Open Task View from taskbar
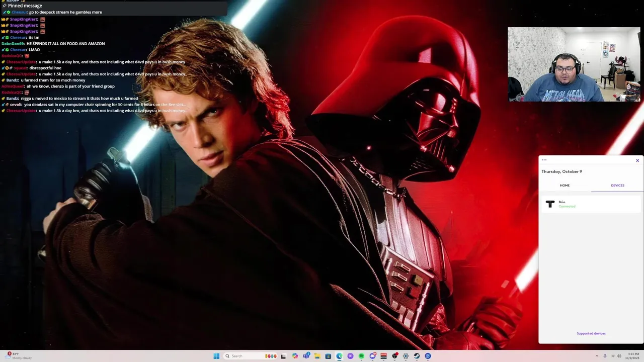 pos(283,356)
